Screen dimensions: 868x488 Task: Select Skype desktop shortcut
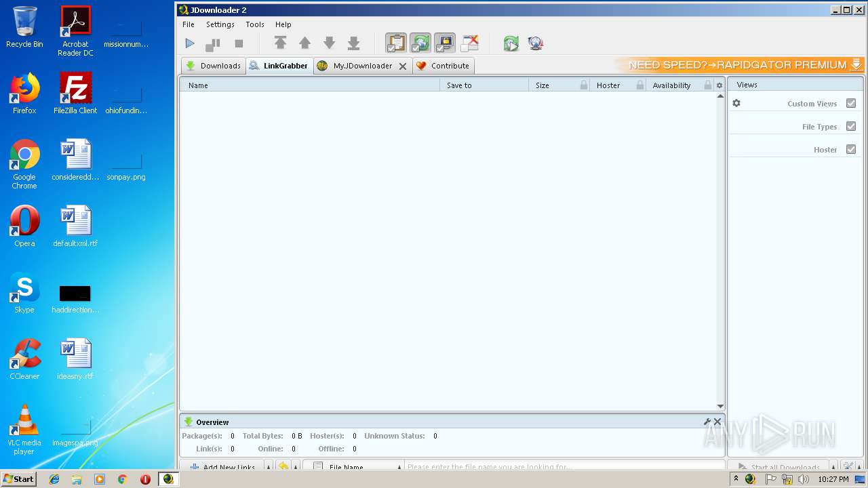click(24, 293)
